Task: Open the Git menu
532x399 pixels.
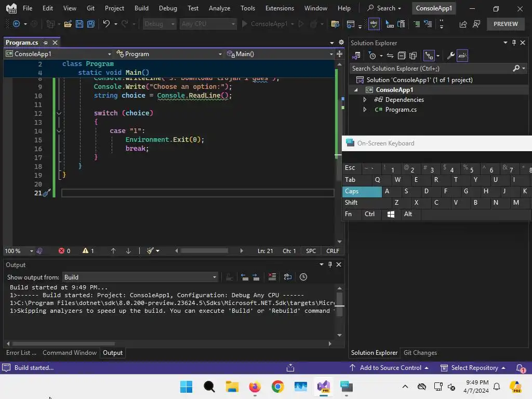Action: click(x=90, y=8)
